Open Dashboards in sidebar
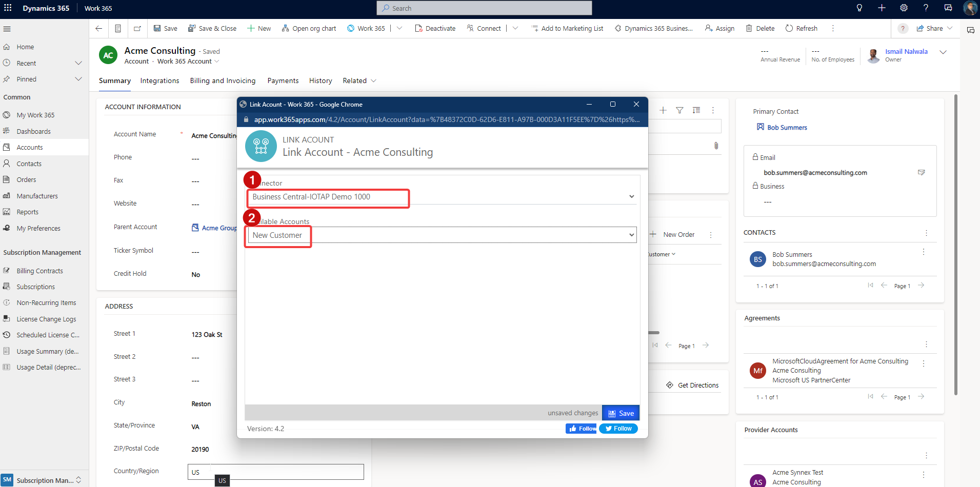The image size is (980, 487). click(44, 131)
